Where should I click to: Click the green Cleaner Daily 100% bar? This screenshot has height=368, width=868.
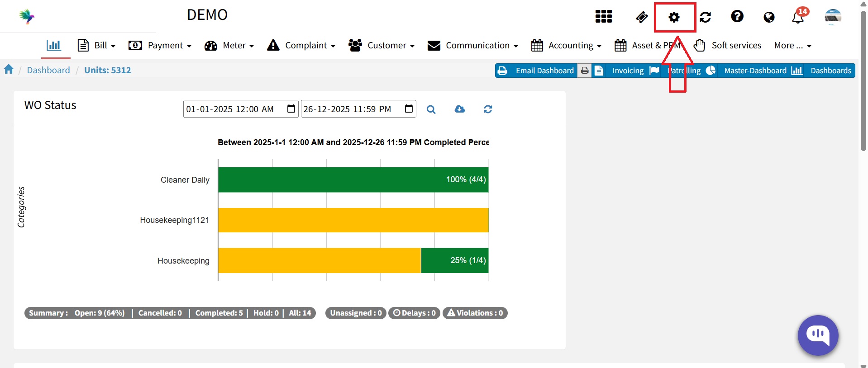coord(353,180)
